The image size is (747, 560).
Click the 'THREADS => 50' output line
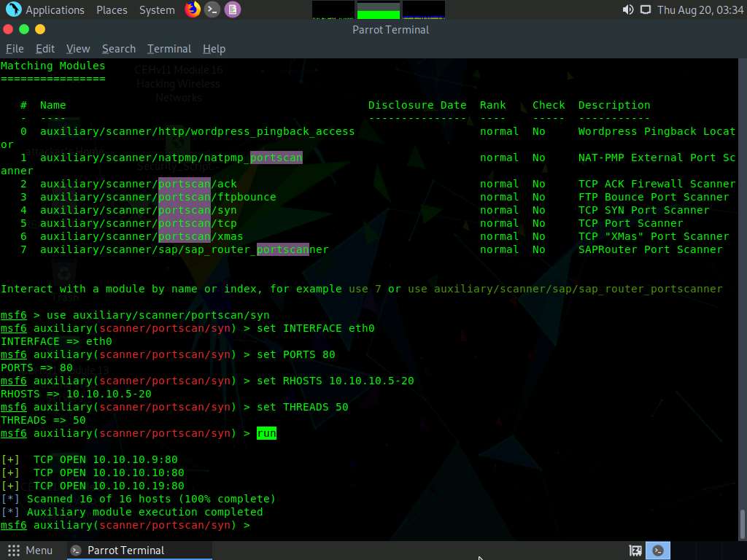coord(43,421)
